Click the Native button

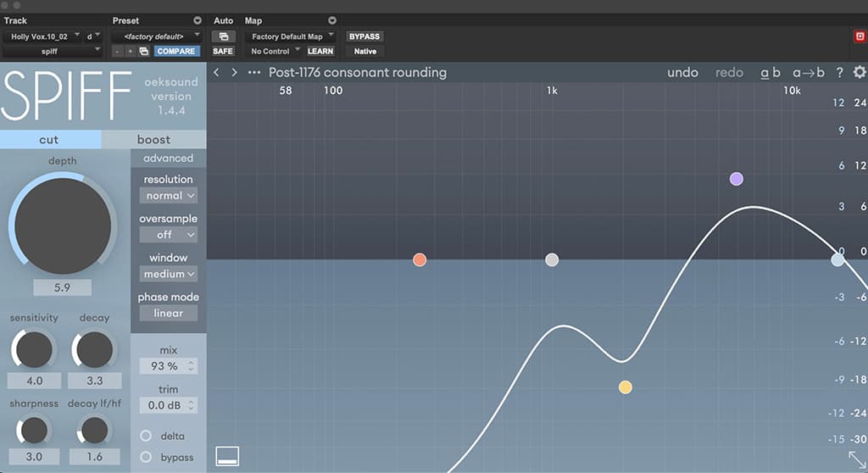coord(364,51)
